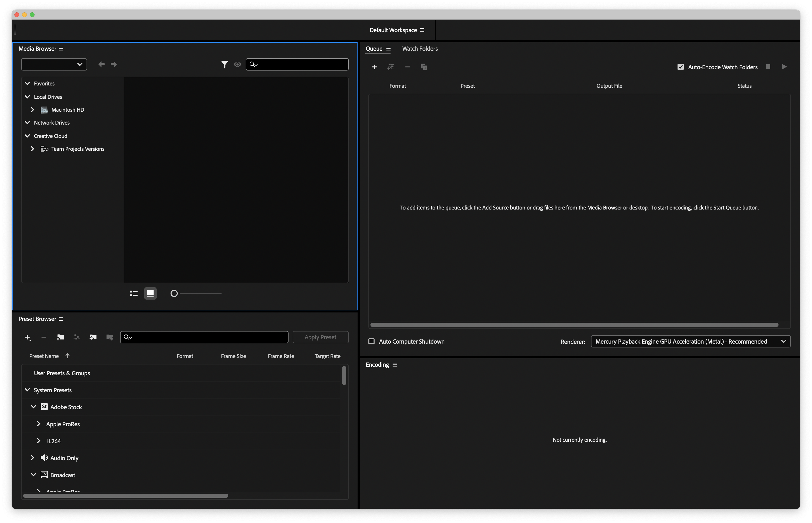Open the Queue panel menu icon

pos(388,49)
